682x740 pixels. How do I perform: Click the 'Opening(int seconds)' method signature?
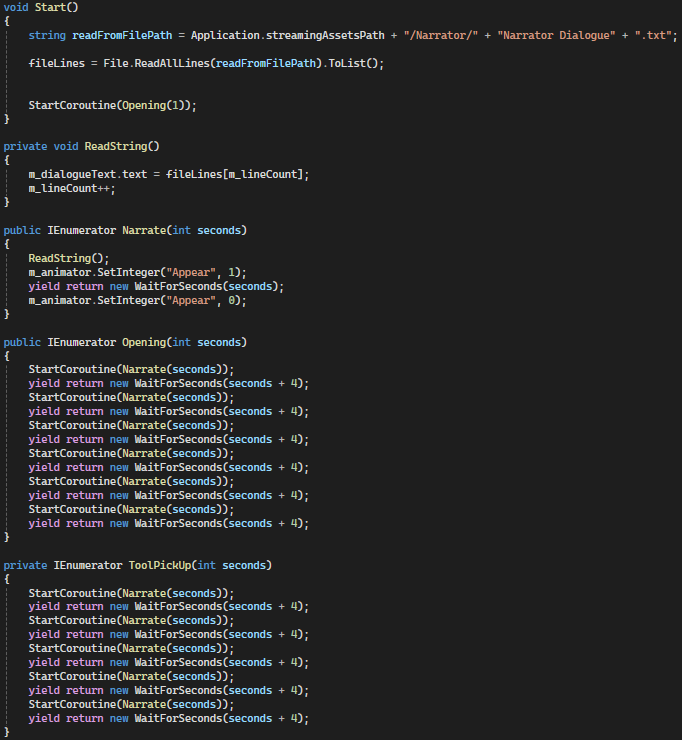pyautogui.click(x=184, y=342)
